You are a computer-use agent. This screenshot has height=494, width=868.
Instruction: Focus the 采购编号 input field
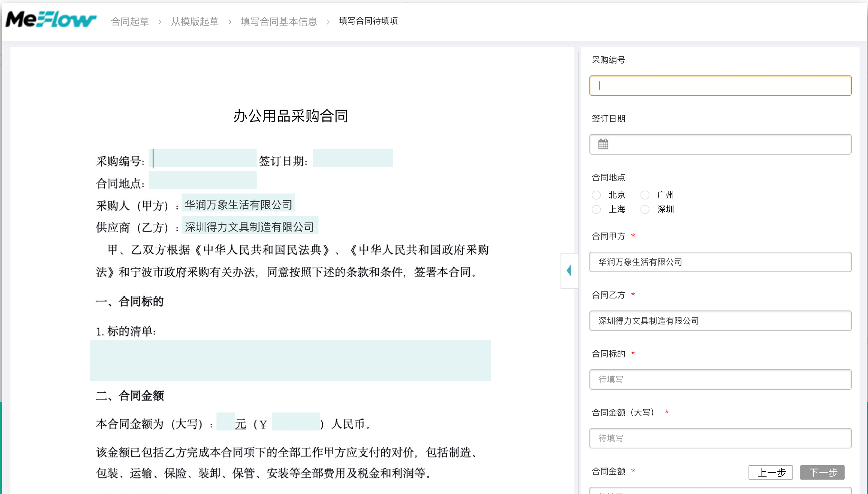click(720, 86)
